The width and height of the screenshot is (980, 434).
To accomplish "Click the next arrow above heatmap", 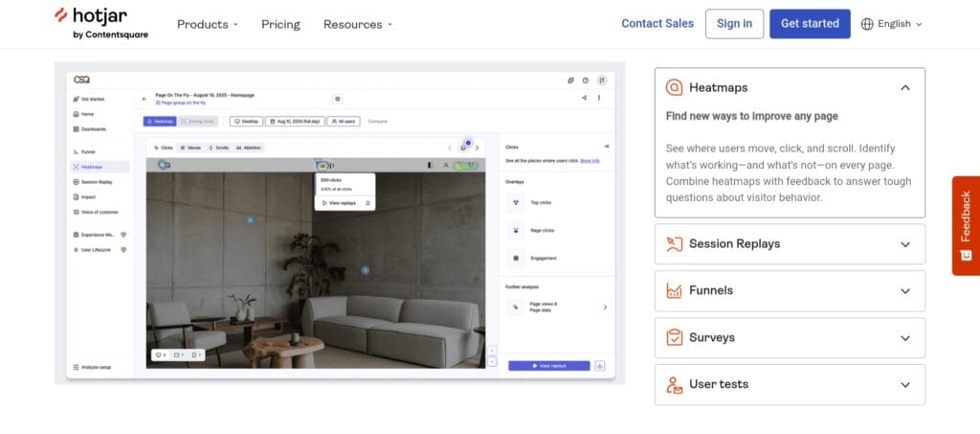I will 477,148.
